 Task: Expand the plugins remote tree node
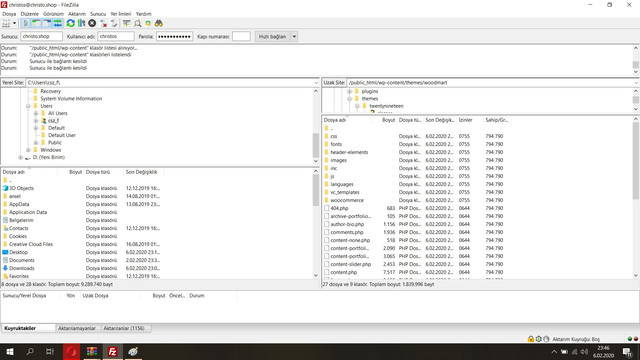pyautogui.click(x=349, y=91)
